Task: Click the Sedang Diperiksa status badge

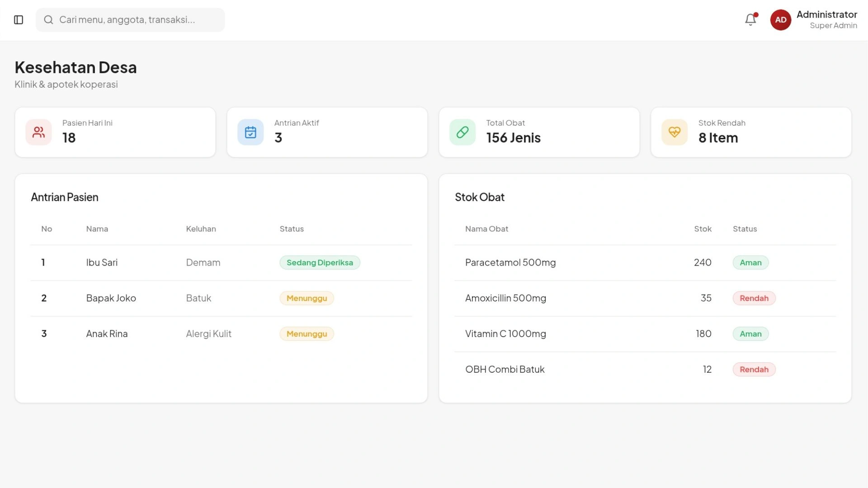Action: [x=319, y=263]
